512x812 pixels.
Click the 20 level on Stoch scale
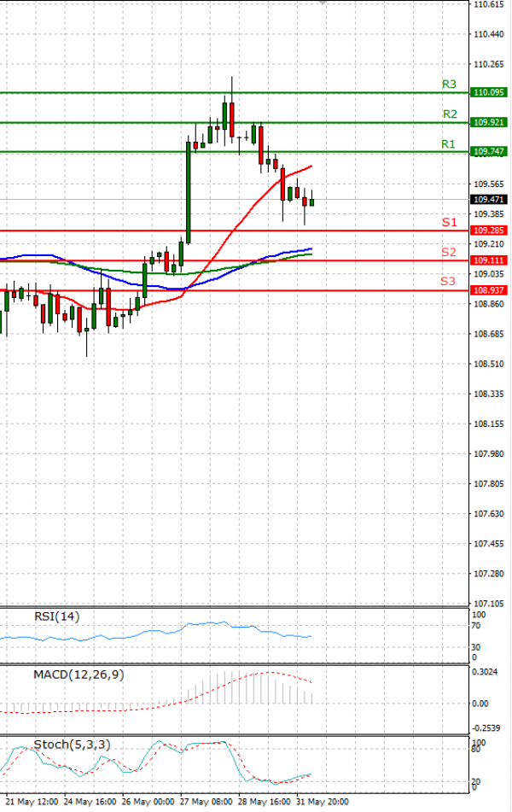click(476, 782)
